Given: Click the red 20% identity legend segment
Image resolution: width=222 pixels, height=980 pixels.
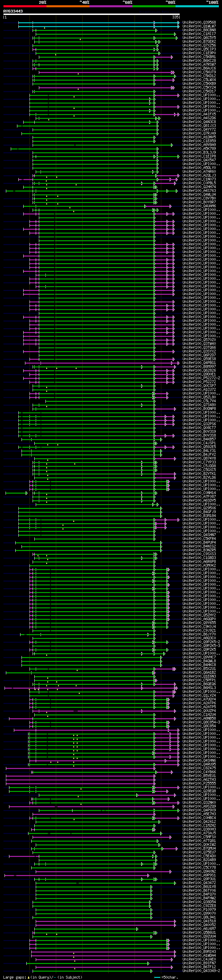Looking at the screenshot, I should pos(25,6).
